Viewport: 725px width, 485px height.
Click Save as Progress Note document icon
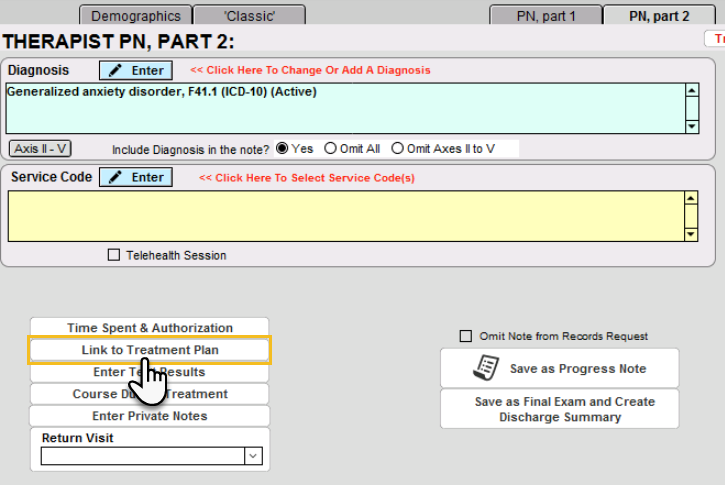click(486, 369)
